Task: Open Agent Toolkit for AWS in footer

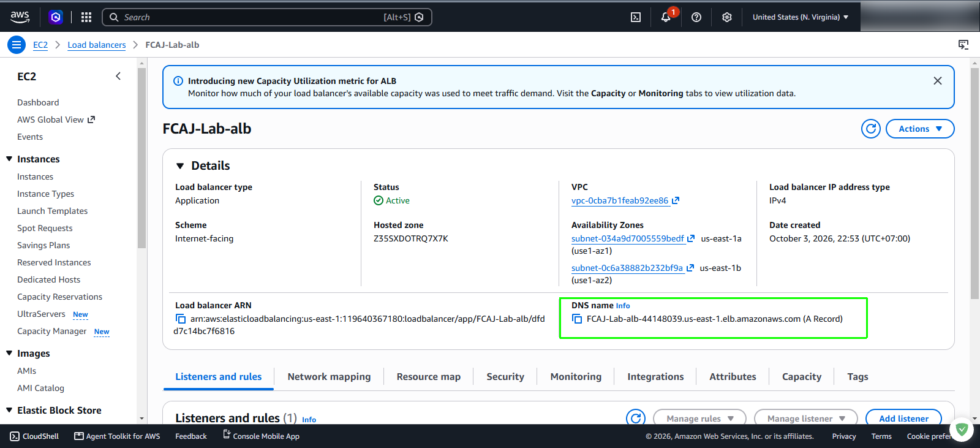Action: (117, 436)
